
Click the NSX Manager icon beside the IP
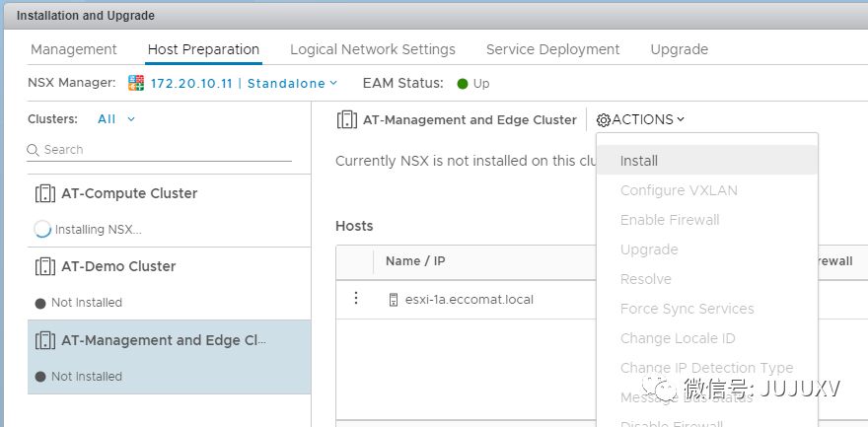click(136, 84)
